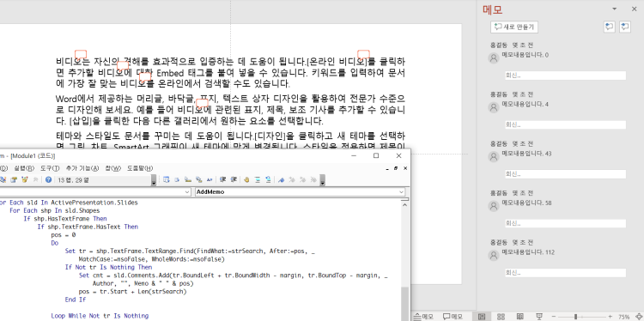Click comment marker near [온라인 비디오] on slide
644x321 pixels.
coord(363,54)
